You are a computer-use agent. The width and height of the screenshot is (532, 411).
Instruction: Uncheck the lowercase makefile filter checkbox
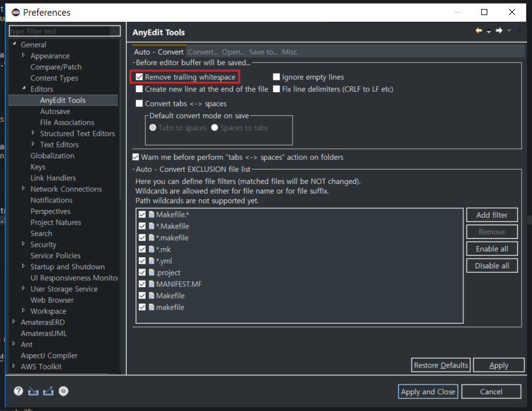pyautogui.click(x=142, y=307)
